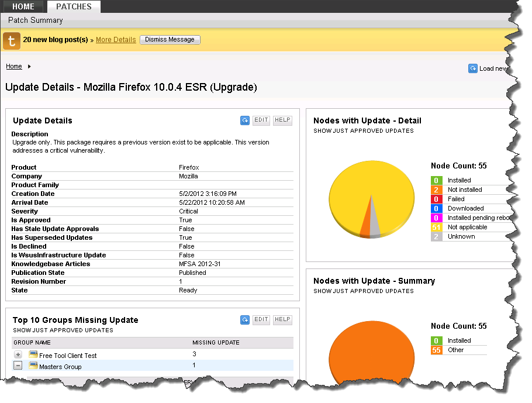Click the 'Not applicable' legend label
The image size is (532, 403).
tap(467, 227)
